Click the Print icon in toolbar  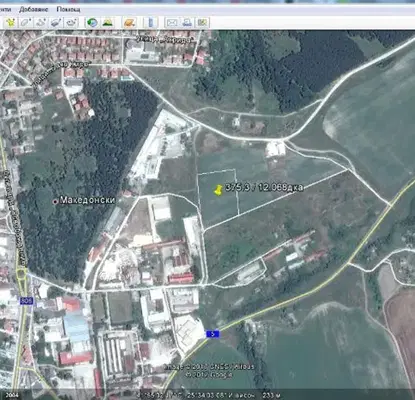(187, 23)
